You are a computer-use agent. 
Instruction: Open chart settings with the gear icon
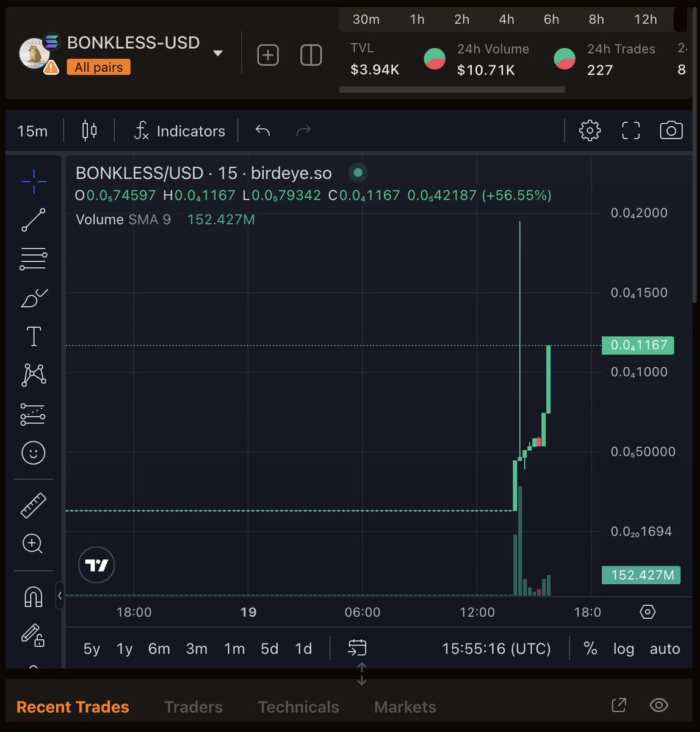point(589,130)
